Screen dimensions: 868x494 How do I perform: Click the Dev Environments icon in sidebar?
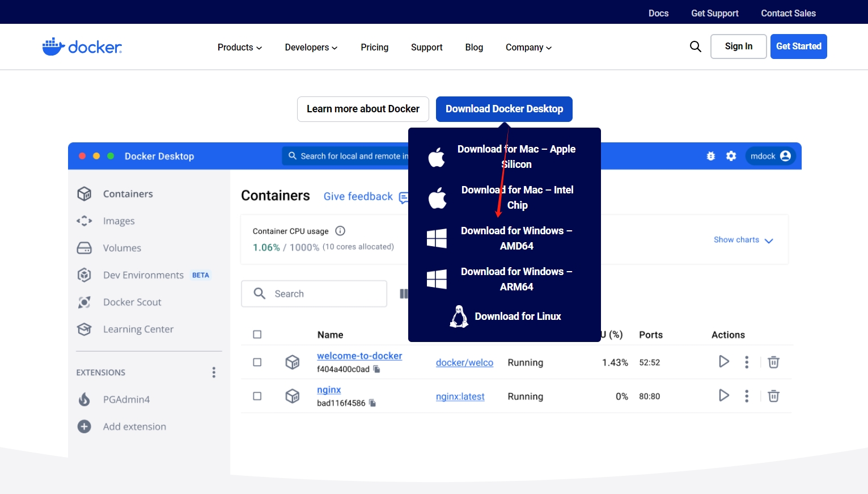click(84, 275)
